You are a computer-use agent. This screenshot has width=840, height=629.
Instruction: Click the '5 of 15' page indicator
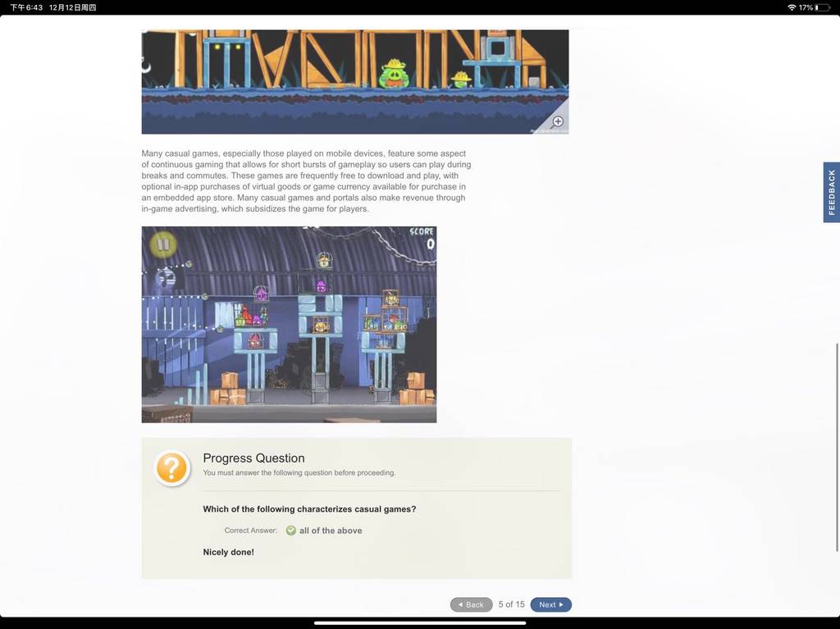pyautogui.click(x=511, y=604)
